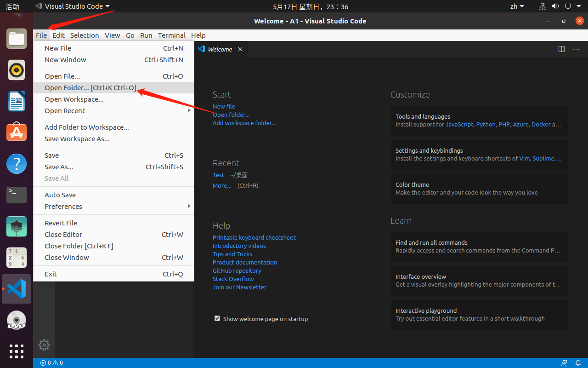Choose Add Folder to Workspace...
The height and width of the screenshot is (368, 588).
pos(114,127)
